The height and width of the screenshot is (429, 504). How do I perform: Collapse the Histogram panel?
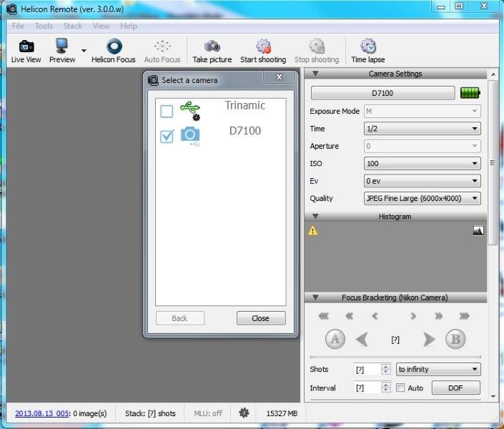[x=315, y=217]
